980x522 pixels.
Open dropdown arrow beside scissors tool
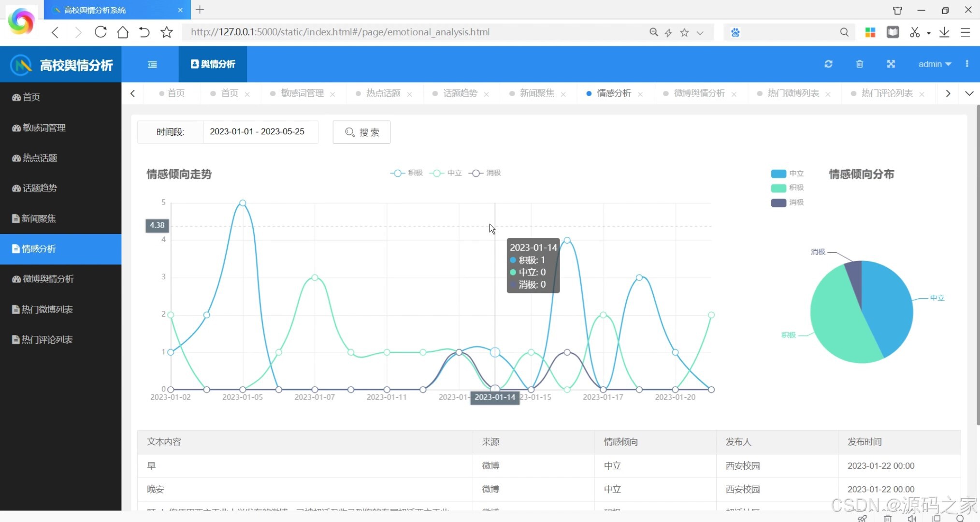(929, 33)
